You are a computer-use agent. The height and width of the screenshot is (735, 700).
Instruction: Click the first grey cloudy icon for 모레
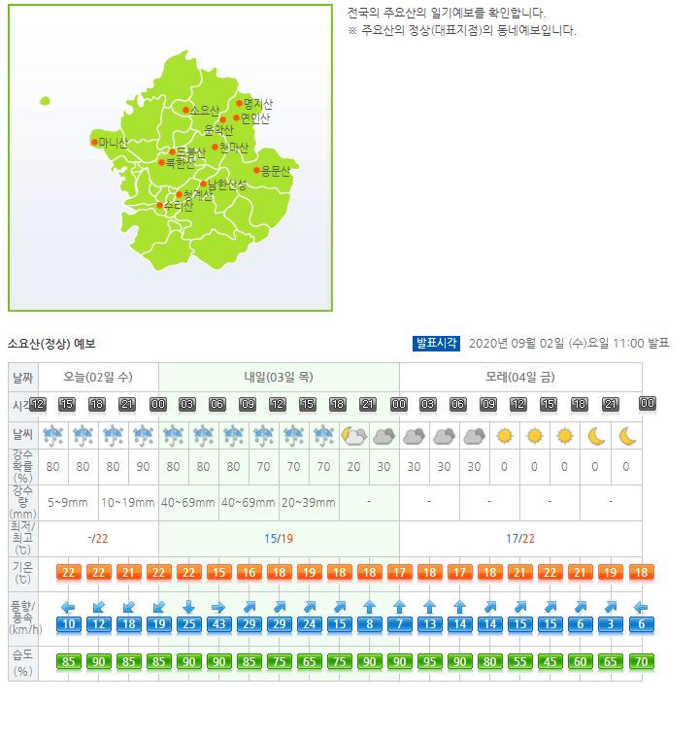click(414, 436)
